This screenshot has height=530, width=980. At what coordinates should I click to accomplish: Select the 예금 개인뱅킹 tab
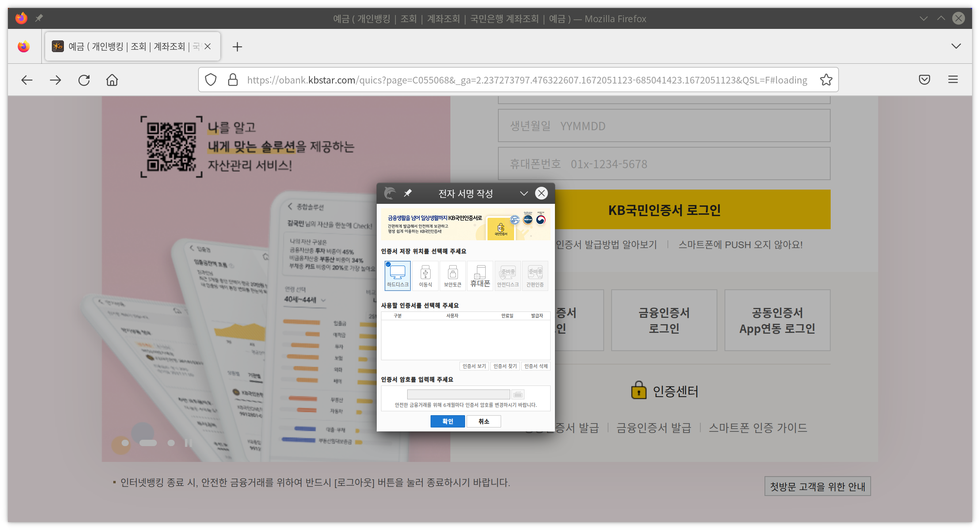coord(133,46)
